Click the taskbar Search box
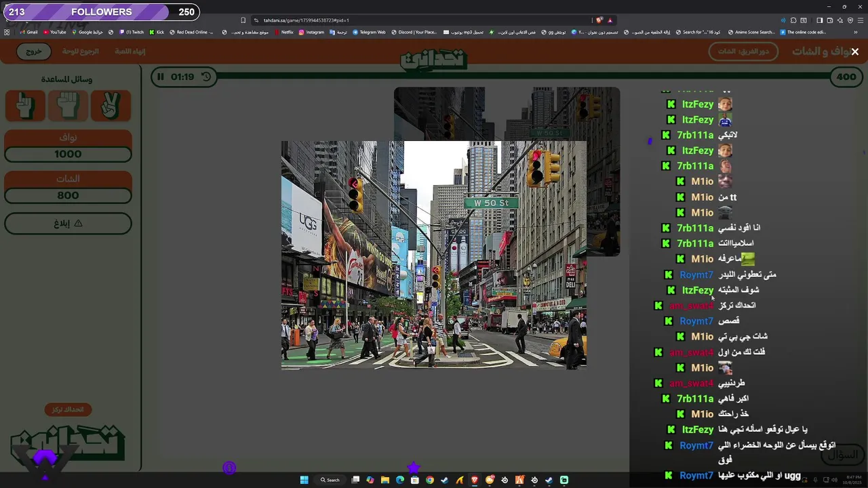This screenshot has height=488, width=868. click(x=331, y=480)
